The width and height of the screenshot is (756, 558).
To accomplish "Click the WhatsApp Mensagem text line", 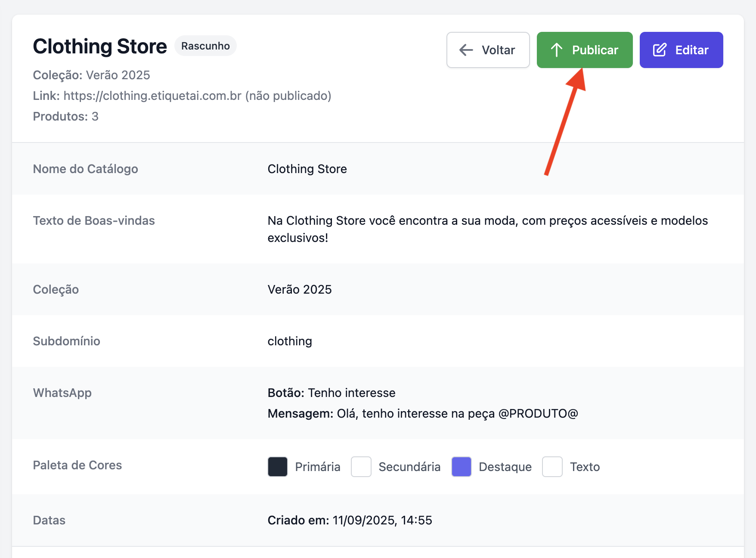I will [x=422, y=413].
